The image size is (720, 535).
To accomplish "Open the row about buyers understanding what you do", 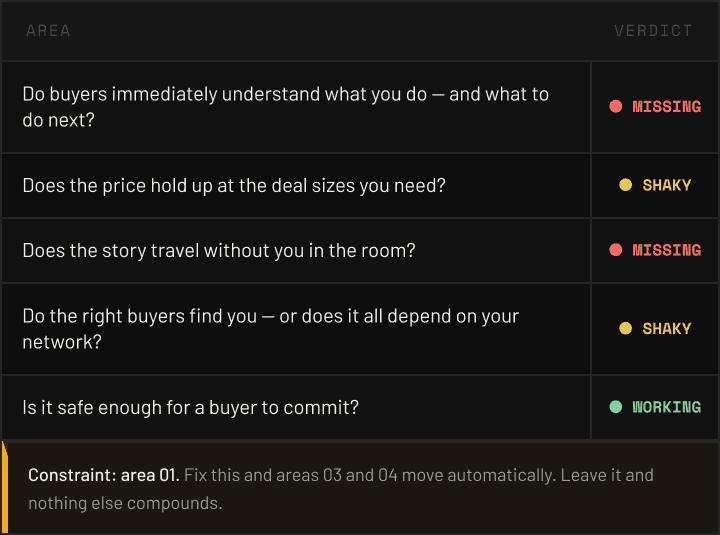I will coord(285,106).
